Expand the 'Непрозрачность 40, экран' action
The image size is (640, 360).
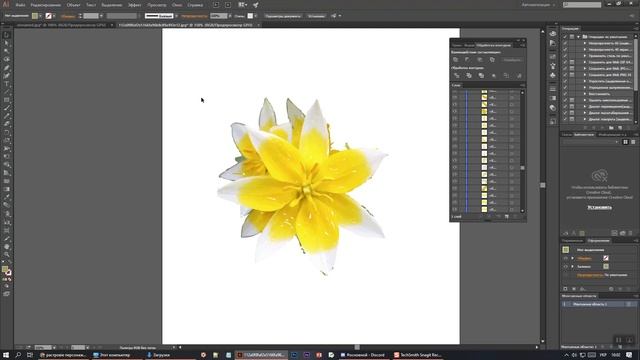coord(584,49)
